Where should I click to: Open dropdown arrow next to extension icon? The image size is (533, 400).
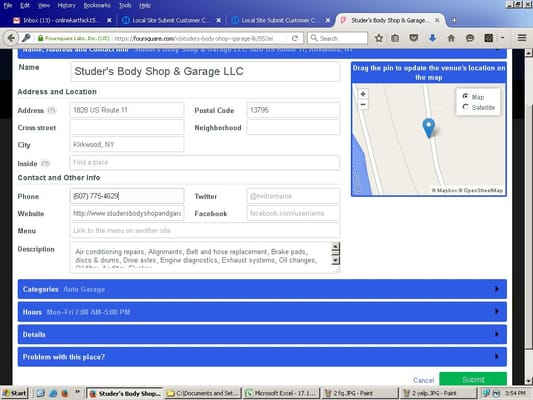pos(502,38)
